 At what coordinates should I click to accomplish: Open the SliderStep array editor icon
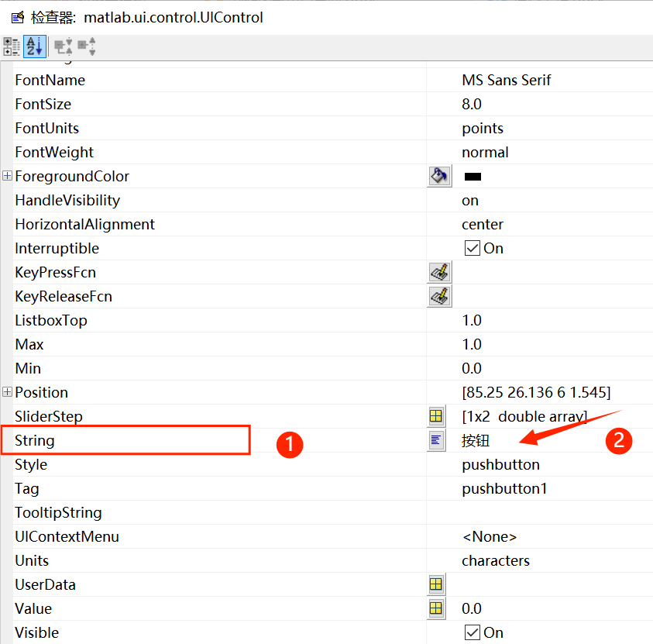click(x=437, y=417)
